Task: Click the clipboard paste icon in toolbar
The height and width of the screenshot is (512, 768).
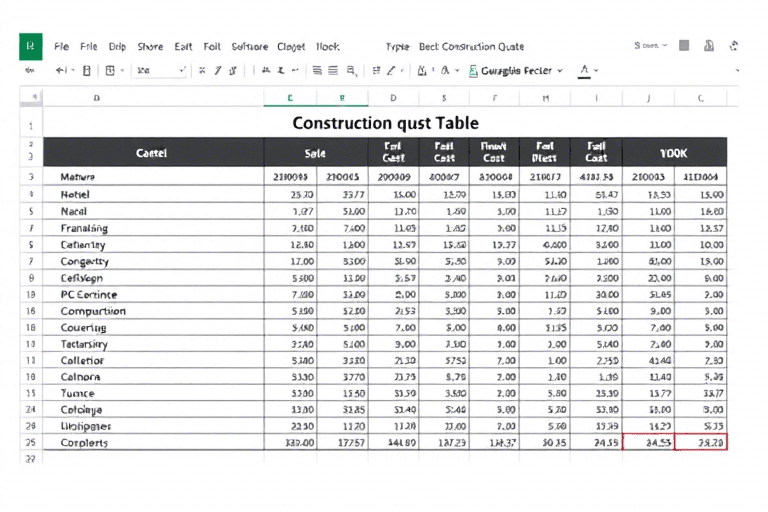Action: 87,71
